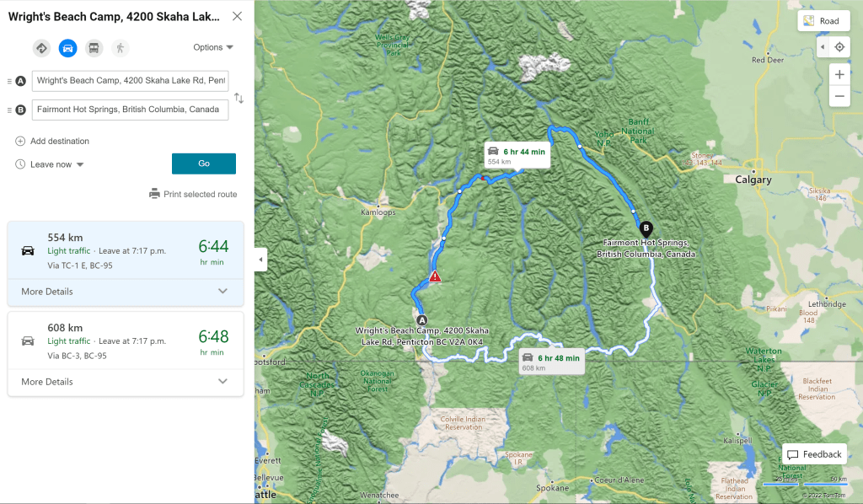Collapse the side panel with arrow handle
The width and height of the screenshot is (863, 504).
tap(261, 260)
